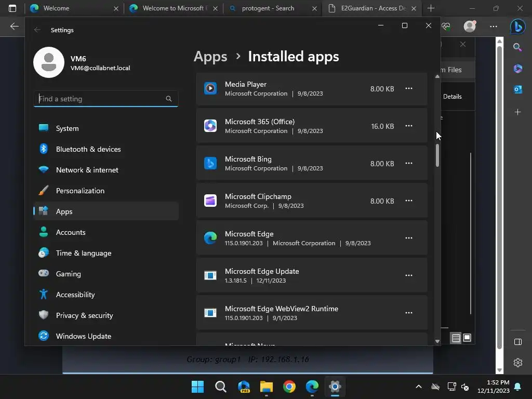Open more options for Media Player
Screen dimensions: 532x399
(x=409, y=88)
